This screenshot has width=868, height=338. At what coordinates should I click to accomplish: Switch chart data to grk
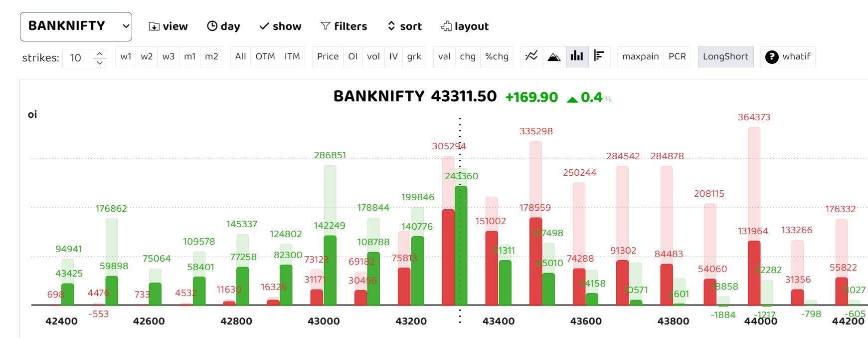pos(414,56)
